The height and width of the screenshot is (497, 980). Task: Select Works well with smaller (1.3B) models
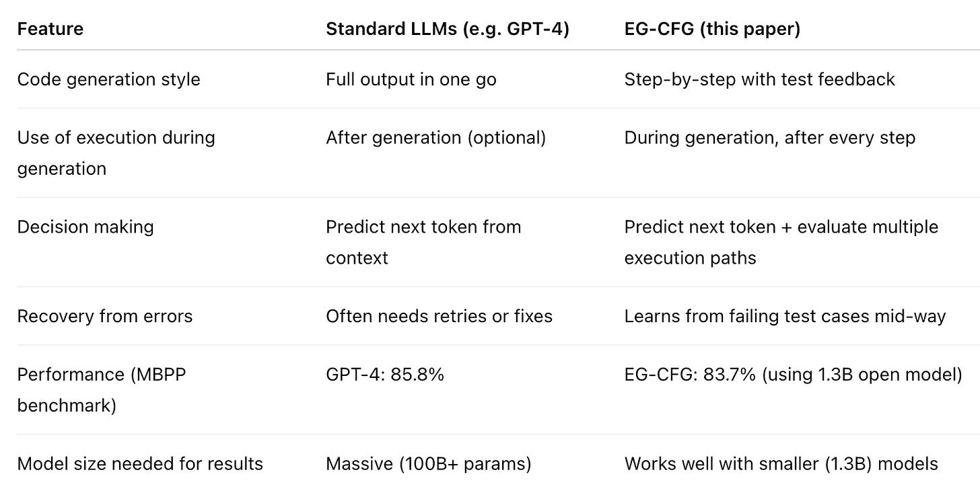781,464
